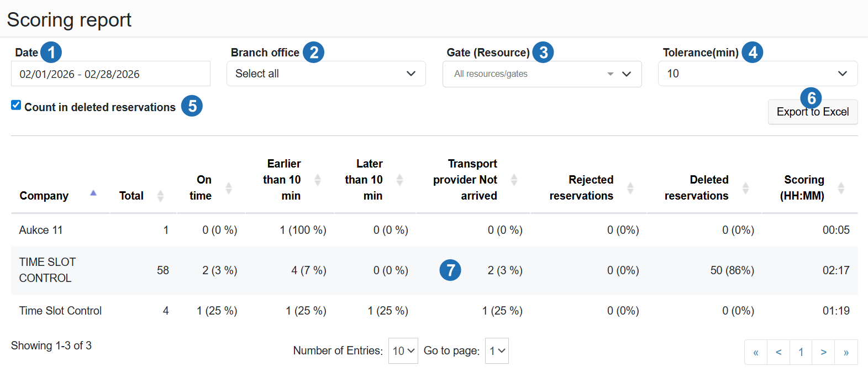
Task: Uncheck Count in deleted reservations checkbox
Action: [x=16, y=105]
